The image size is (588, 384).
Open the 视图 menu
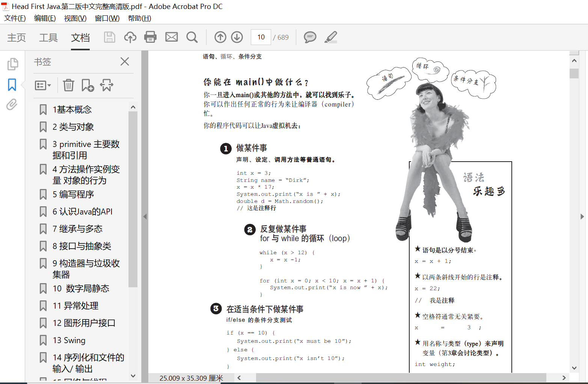click(x=75, y=18)
